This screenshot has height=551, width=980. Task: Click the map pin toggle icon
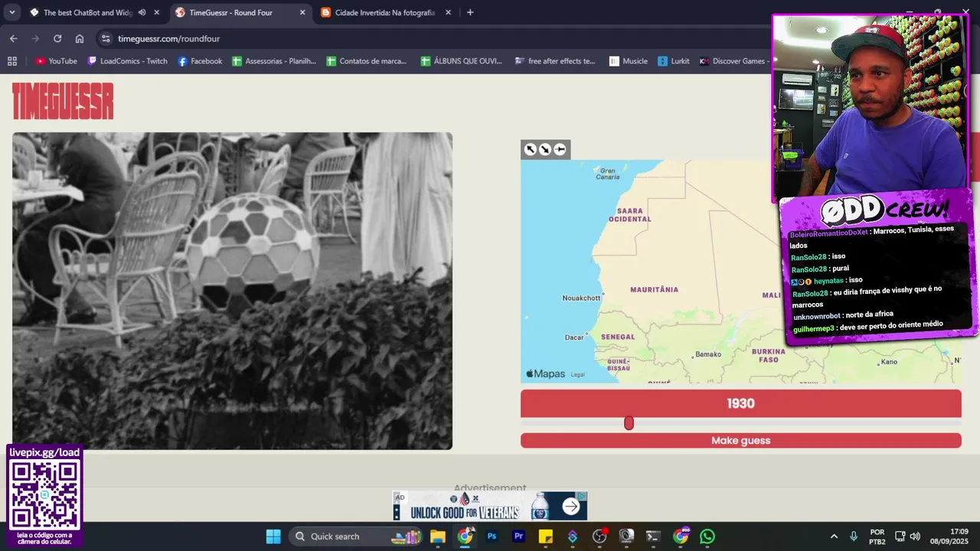[x=560, y=149]
